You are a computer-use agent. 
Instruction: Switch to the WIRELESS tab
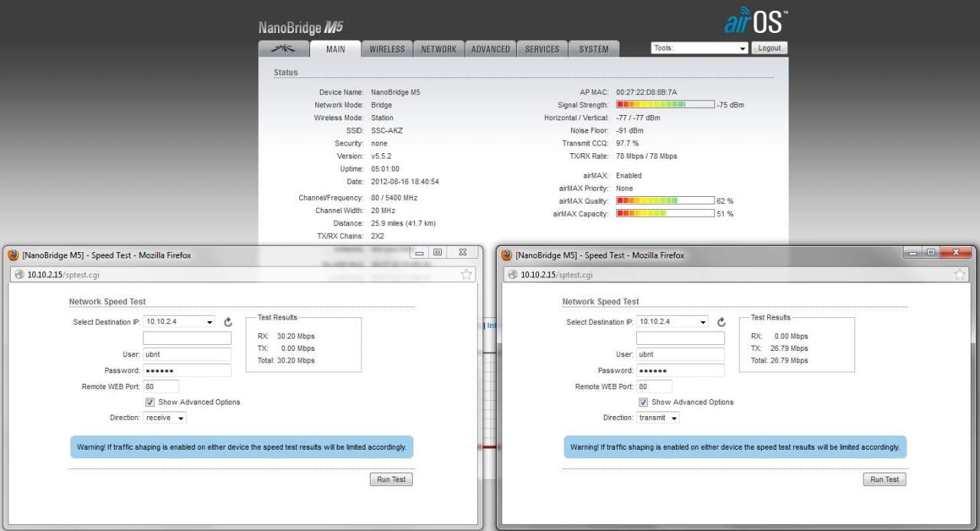(387, 49)
